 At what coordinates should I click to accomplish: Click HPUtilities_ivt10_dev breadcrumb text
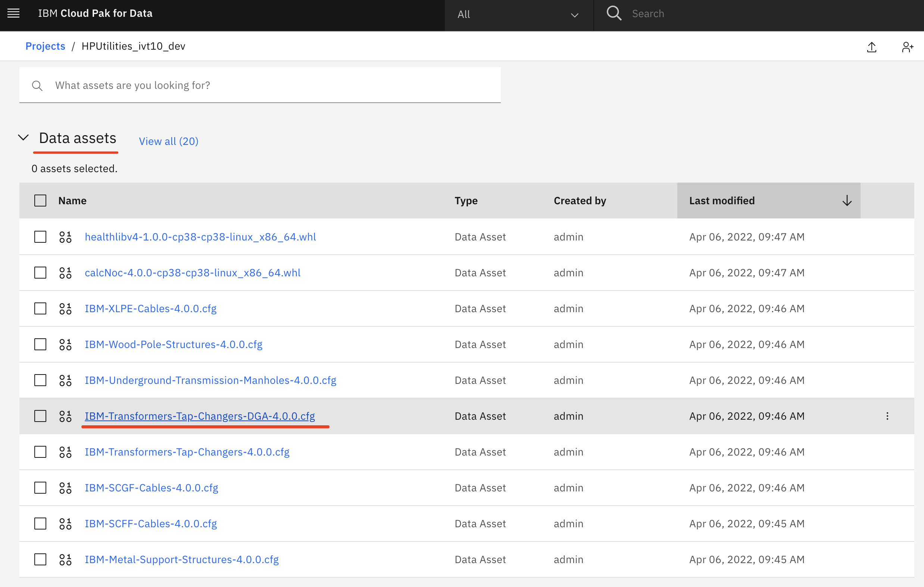pyautogui.click(x=134, y=46)
